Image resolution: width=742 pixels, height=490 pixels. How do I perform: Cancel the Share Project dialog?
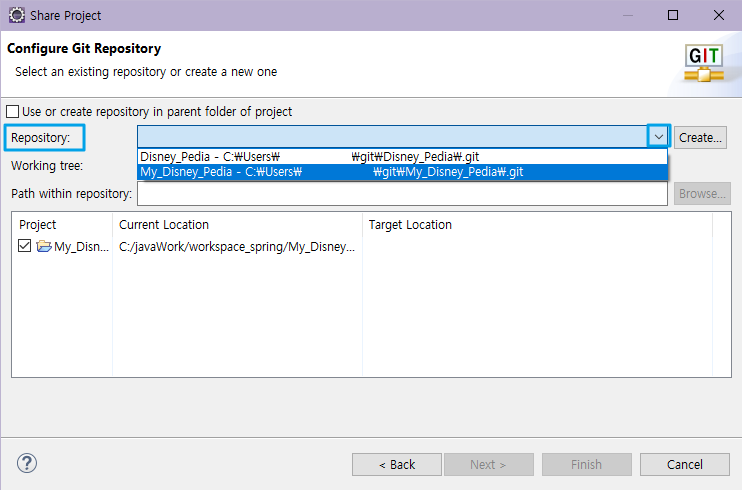click(684, 464)
